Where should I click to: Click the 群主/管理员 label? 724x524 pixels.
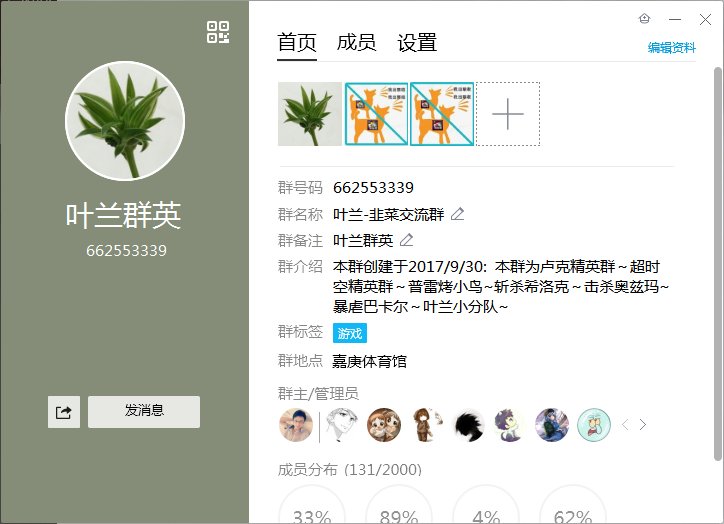click(x=318, y=394)
